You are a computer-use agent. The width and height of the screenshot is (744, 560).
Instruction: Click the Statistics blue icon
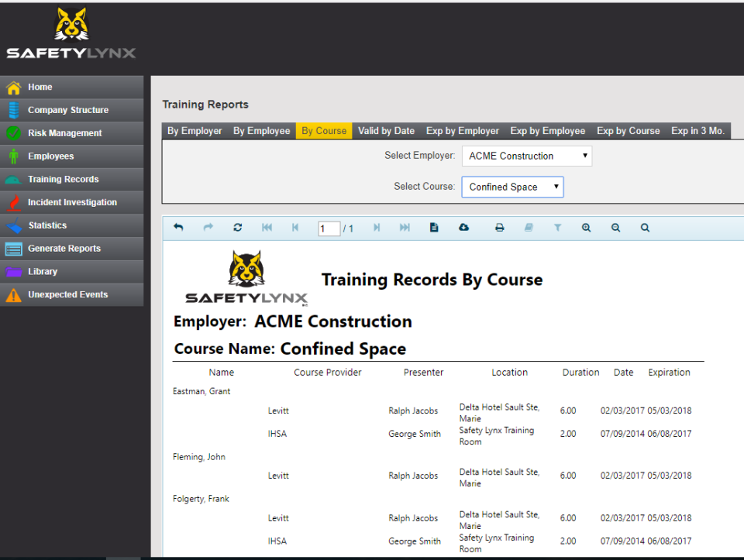(14, 225)
